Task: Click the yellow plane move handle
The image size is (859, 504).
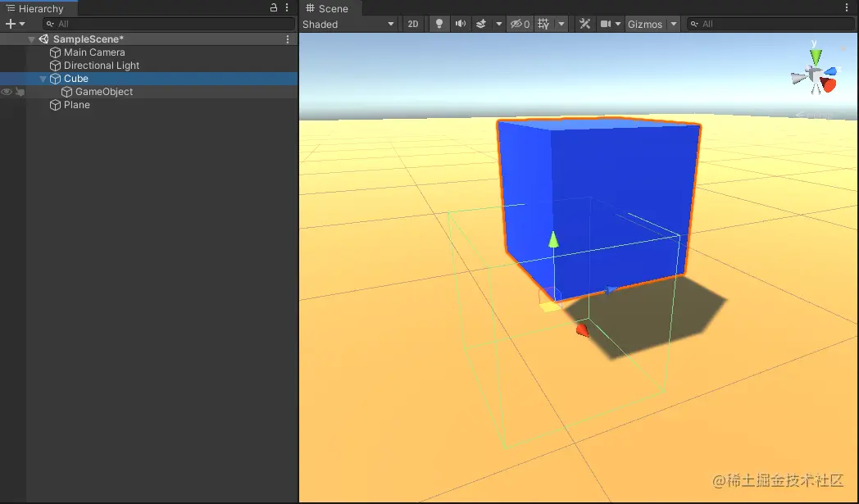Action: click(551, 307)
